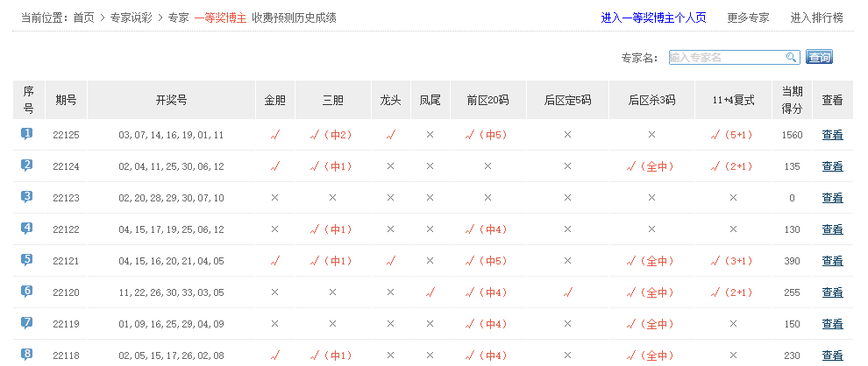Click the blue number 7 rank badge
868x366 pixels.
point(27,323)
